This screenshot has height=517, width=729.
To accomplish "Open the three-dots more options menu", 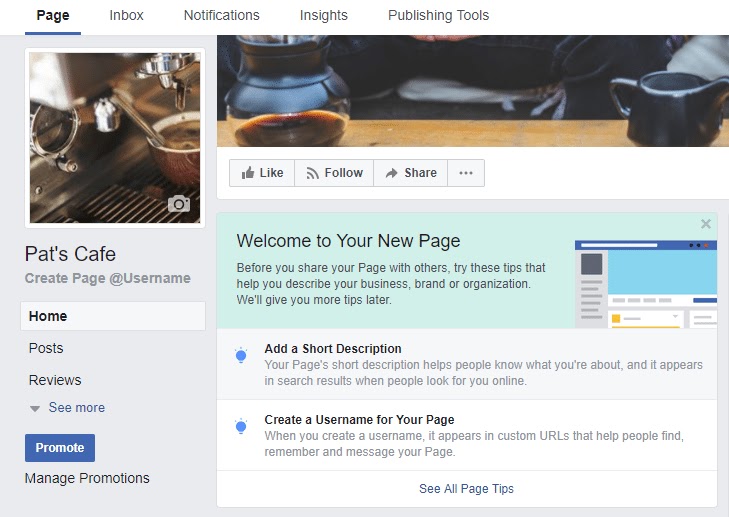I will click(x=466, y=173).
